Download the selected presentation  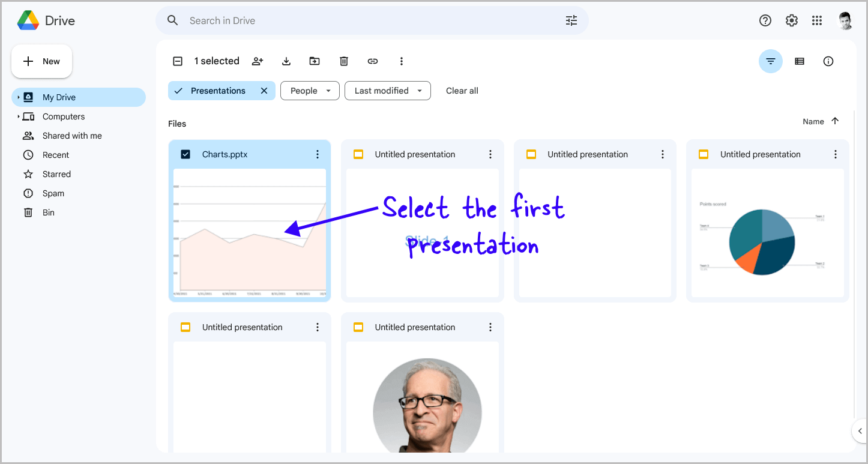pos(286,61)
